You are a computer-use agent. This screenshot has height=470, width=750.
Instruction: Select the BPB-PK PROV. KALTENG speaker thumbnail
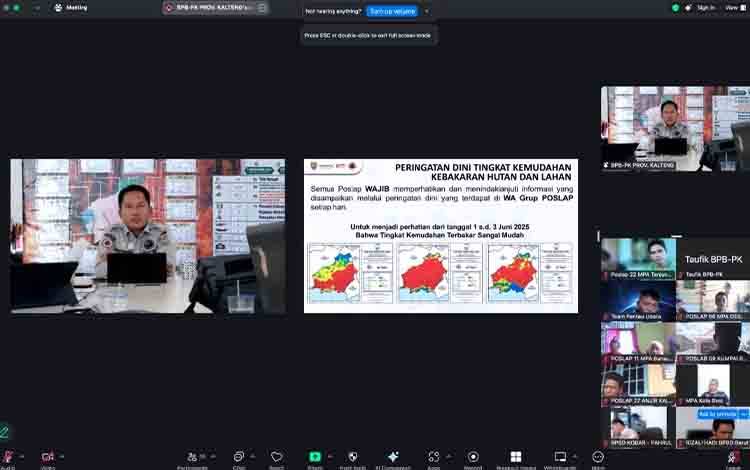tap(675, 129)
